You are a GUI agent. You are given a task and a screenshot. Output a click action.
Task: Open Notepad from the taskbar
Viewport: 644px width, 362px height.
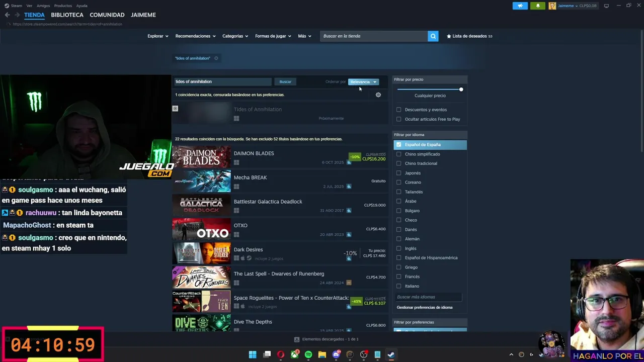click(x=377, y=354)
